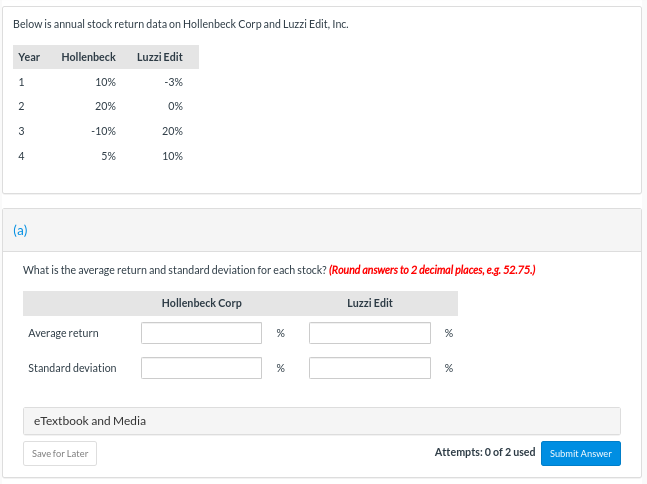Click the red rounding instruction text

pyautogui.click(x=432, y=270)
